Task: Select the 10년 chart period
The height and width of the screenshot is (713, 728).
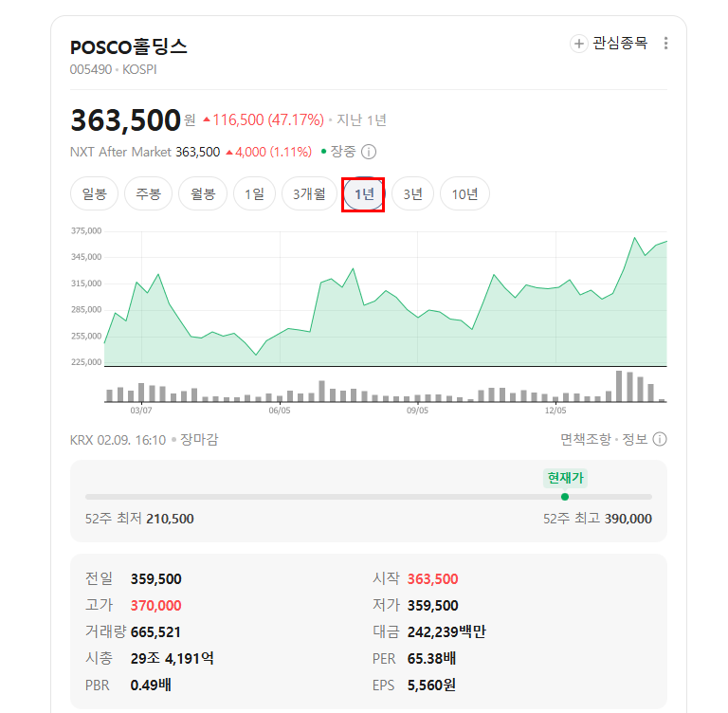Action: pyautogui.click(x=464, y=193)
